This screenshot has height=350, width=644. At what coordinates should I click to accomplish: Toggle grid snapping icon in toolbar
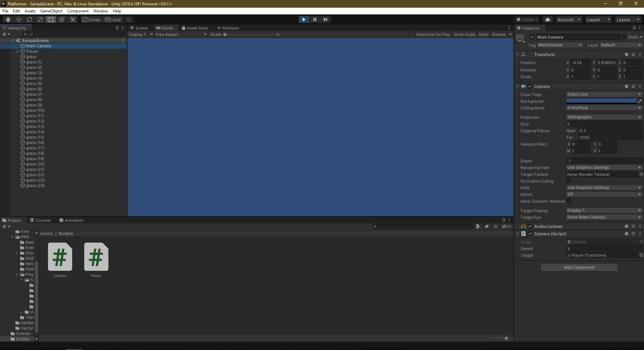point(129,19)
